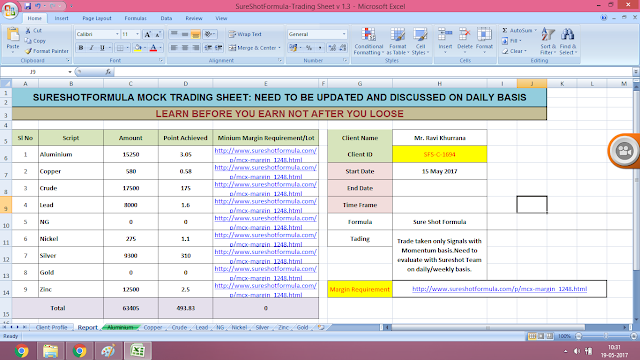Click the Format cells icon

tap(484, 35)
